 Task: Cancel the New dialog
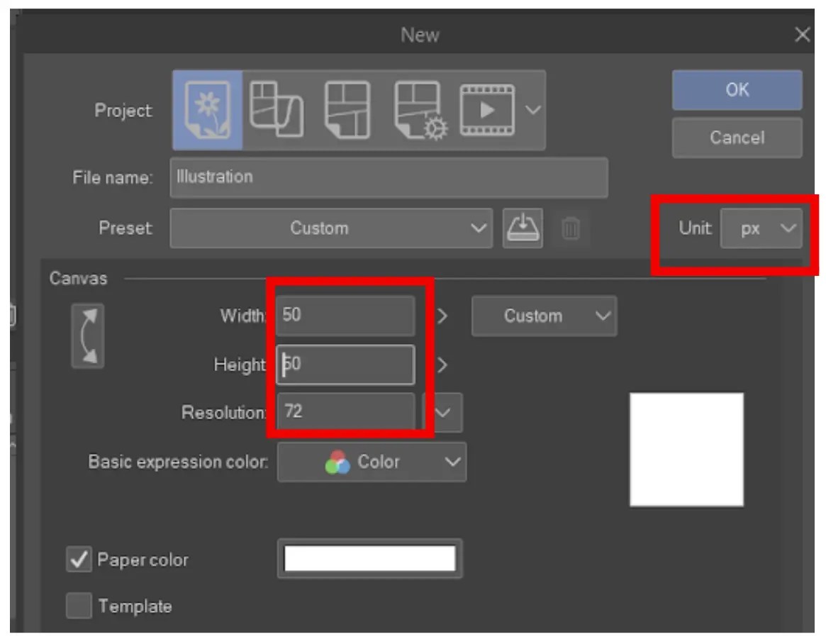coord(736,138)
